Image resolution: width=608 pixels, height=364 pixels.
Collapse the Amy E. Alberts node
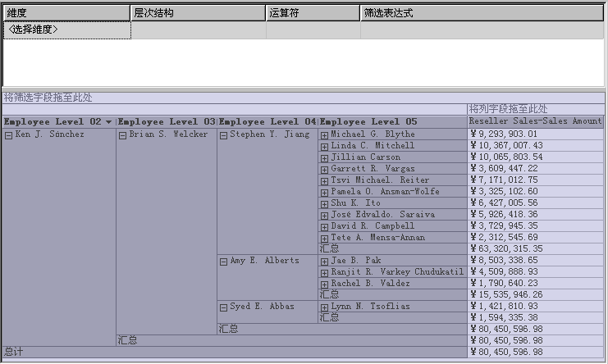[222, 262]
